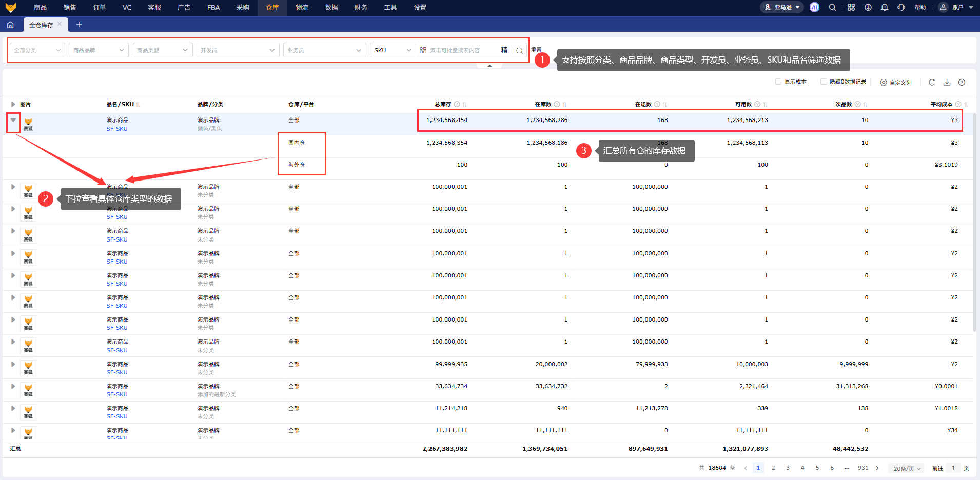Enable the 显示成本 checkbox
The image size is (980, 480).
[778, 82]
